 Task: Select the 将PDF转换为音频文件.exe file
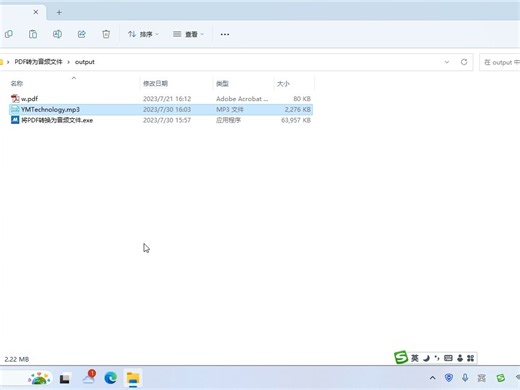click(57, 120)
